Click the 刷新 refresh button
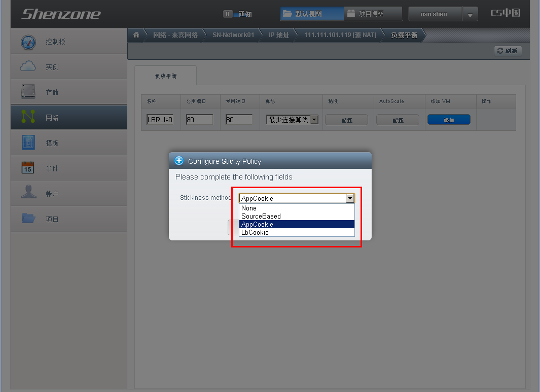 [508, 51]
